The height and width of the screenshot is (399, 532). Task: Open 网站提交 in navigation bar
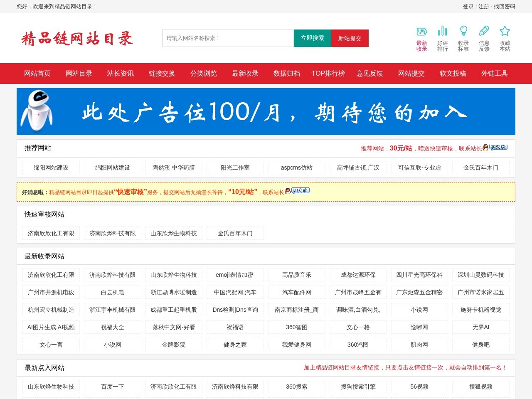(x=411, y=74)
